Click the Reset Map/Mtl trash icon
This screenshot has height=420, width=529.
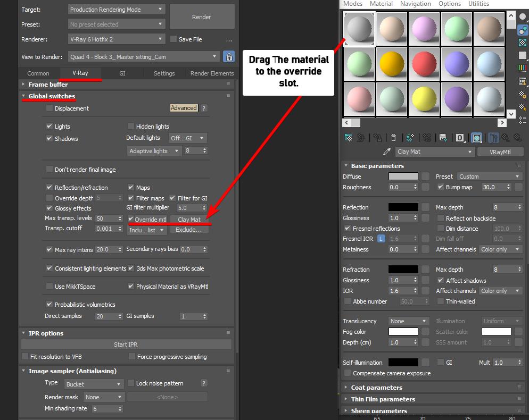point(393,137)
